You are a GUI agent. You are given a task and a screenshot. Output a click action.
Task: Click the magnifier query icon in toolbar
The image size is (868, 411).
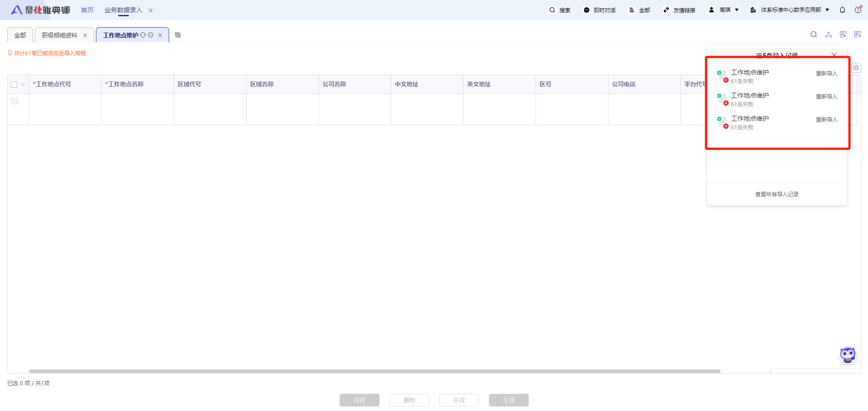click(813, 34)
